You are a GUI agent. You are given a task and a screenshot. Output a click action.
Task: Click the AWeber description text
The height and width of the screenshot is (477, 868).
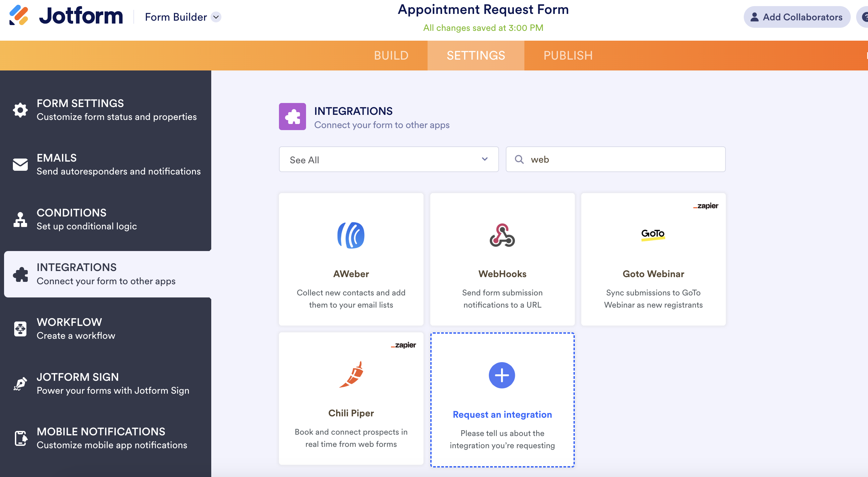[351, 299]
